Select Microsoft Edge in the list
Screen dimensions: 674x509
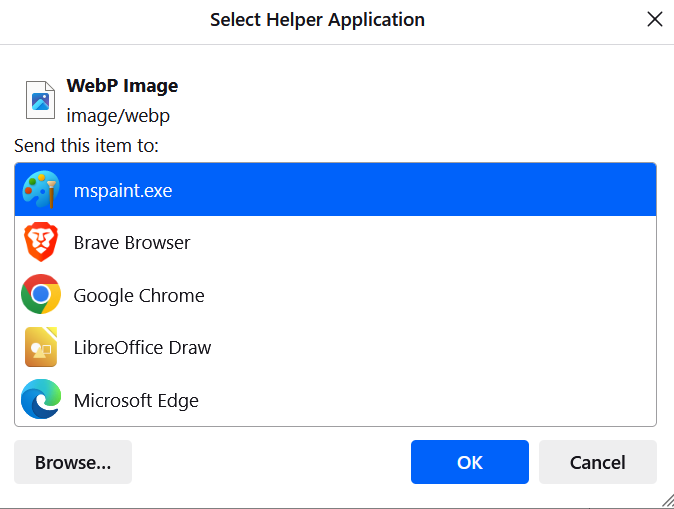[335, 399]
